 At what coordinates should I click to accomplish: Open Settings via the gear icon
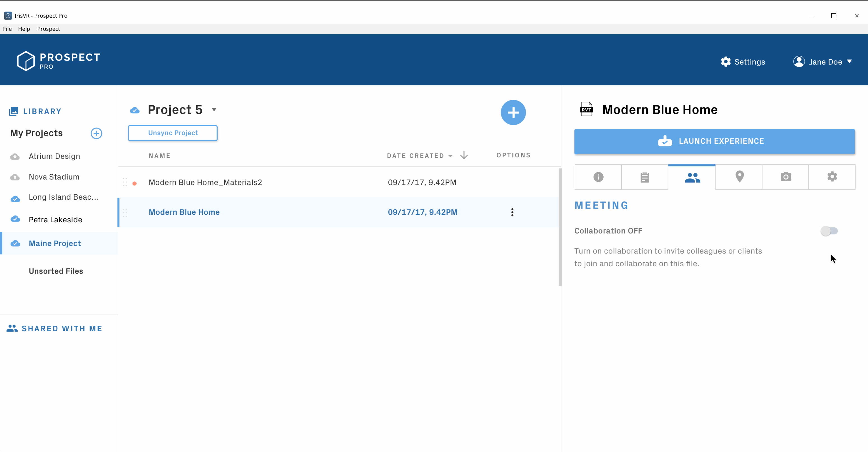point(726,62)
